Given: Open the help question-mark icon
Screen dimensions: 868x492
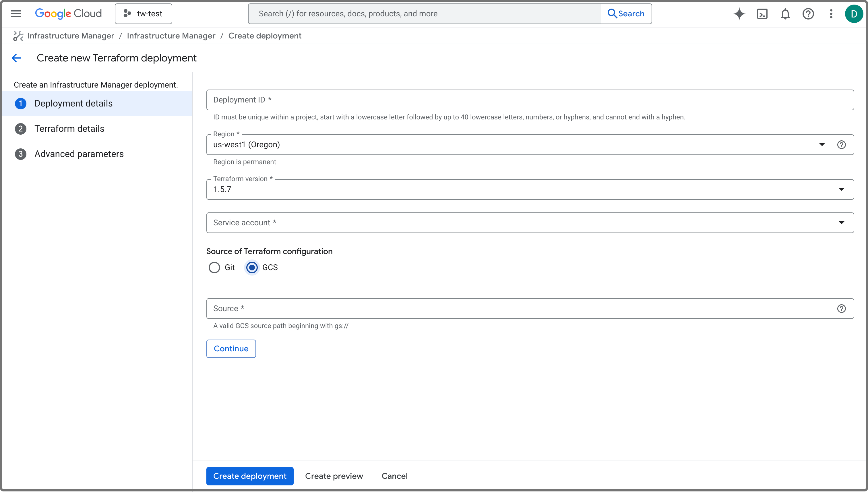Looking at the screenshot, I should click(x=808, y=13).
